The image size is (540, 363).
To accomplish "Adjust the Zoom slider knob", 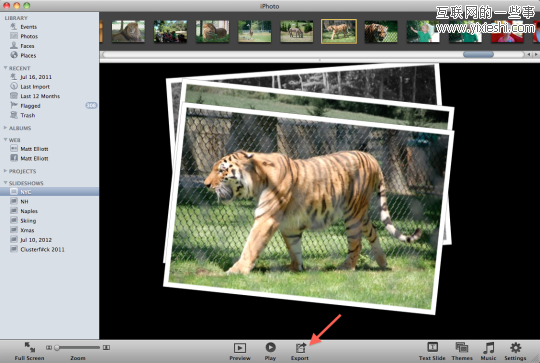I will pyautogui.click(x=57, y=348).
